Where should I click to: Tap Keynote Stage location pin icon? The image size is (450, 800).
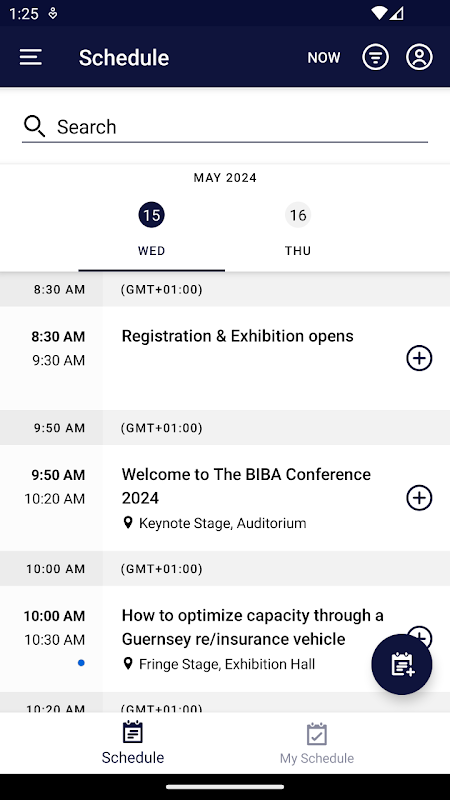pos(128,522)
